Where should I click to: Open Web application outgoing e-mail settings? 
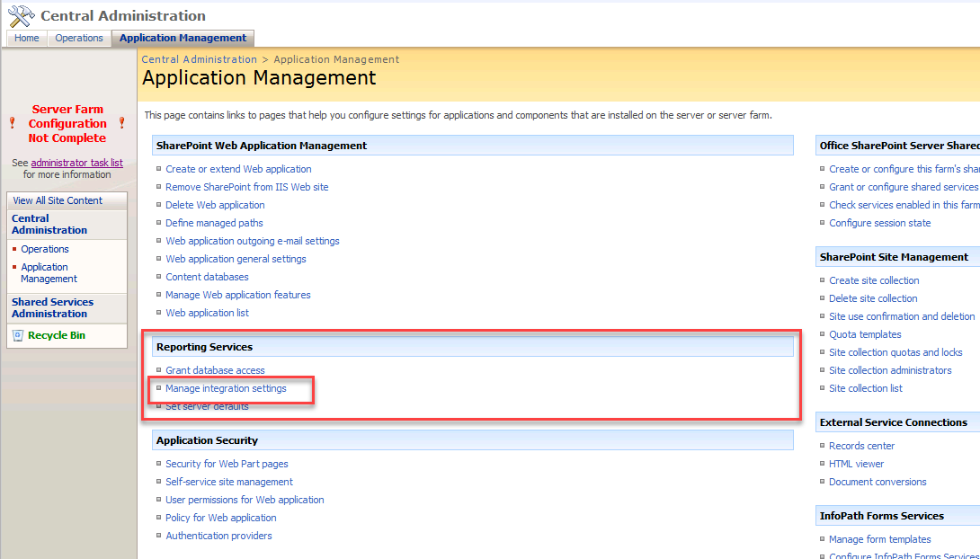click(x=253, y=241)
